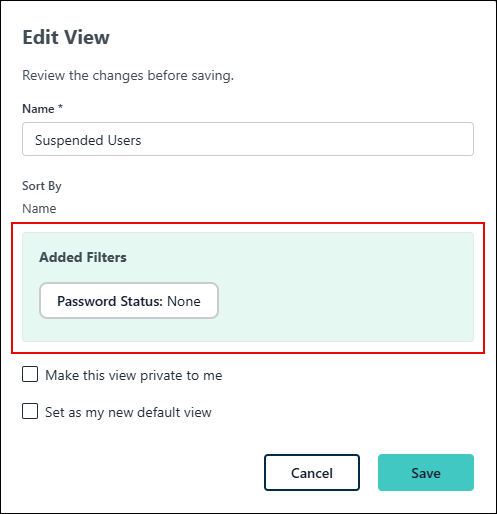
Task: Tick the Set as my new default view checkbox
Action: [30, 411]
